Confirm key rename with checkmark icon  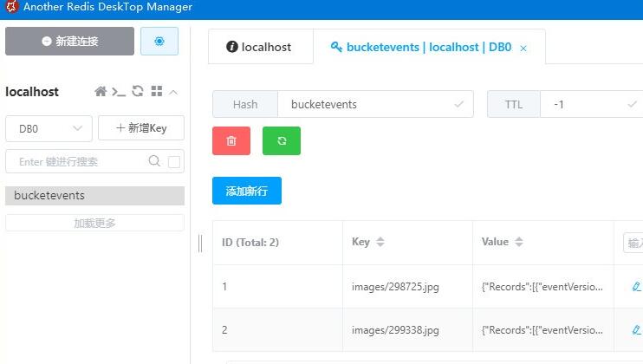point(459,105)
